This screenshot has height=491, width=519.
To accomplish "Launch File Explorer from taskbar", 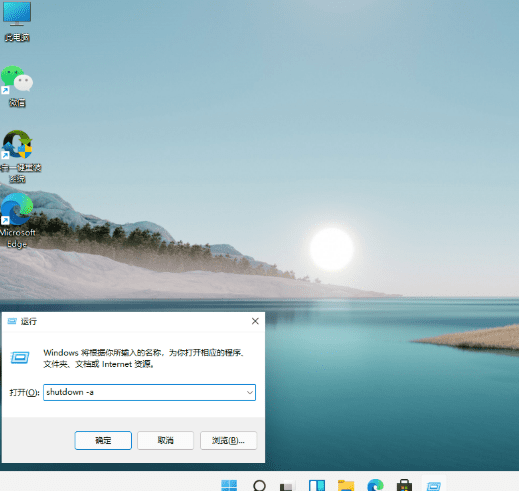I will pyautogui.click(x=346, y=485).
